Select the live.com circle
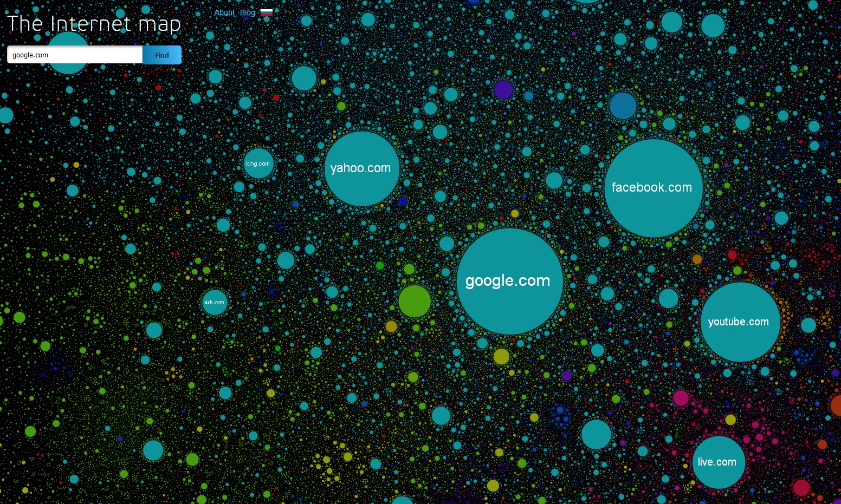 coord(719,462)
